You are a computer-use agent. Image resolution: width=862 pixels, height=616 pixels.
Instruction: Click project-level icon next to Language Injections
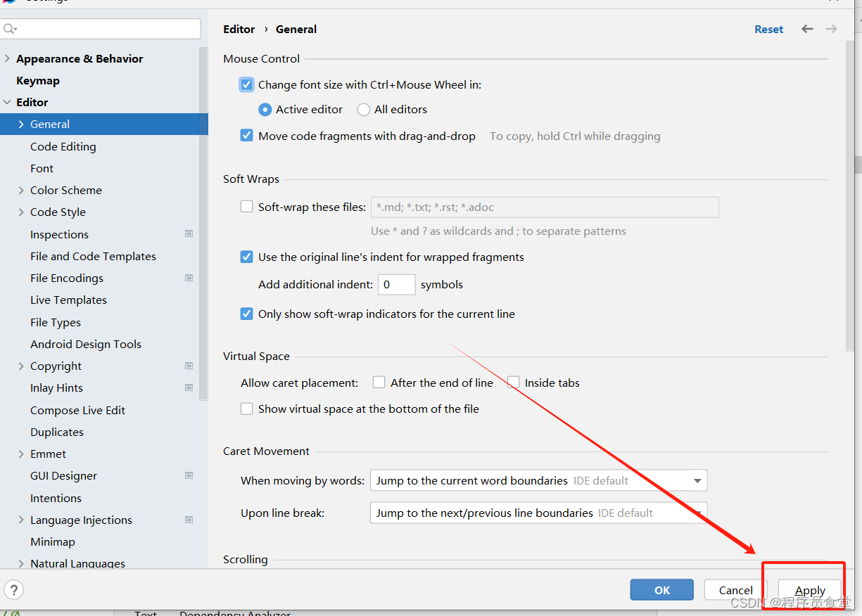tap(189, 520)
